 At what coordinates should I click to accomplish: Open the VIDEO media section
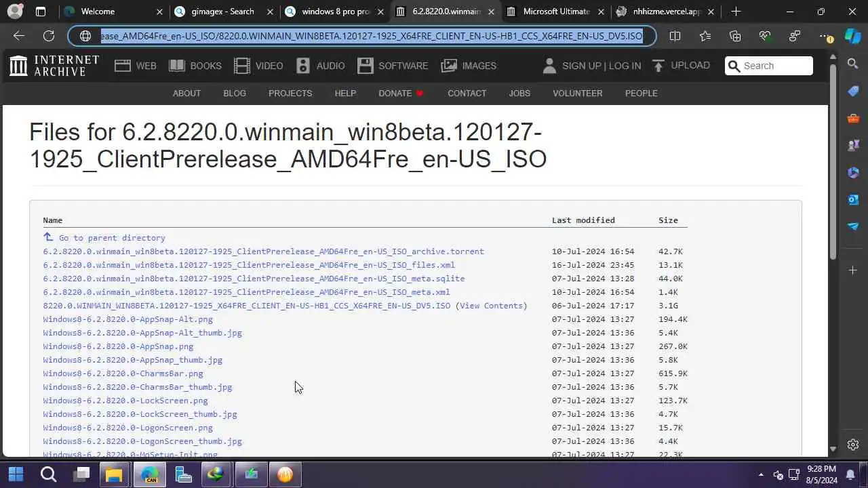point(258,66)
